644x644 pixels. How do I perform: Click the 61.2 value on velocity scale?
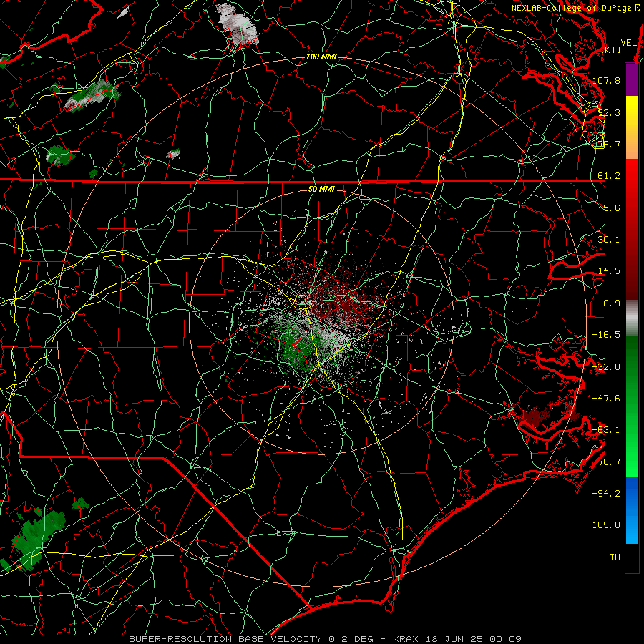pyautogui.click(x=609, y=176)
